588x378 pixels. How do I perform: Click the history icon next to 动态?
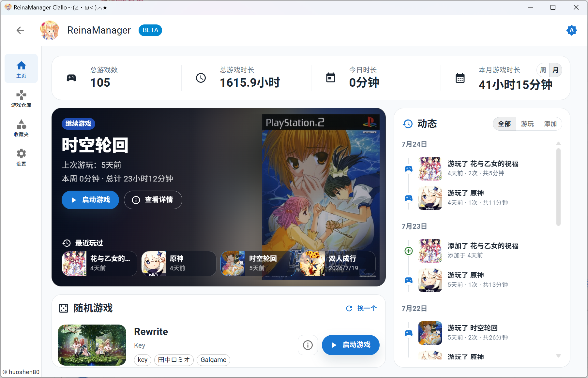[x=408, y=124]
